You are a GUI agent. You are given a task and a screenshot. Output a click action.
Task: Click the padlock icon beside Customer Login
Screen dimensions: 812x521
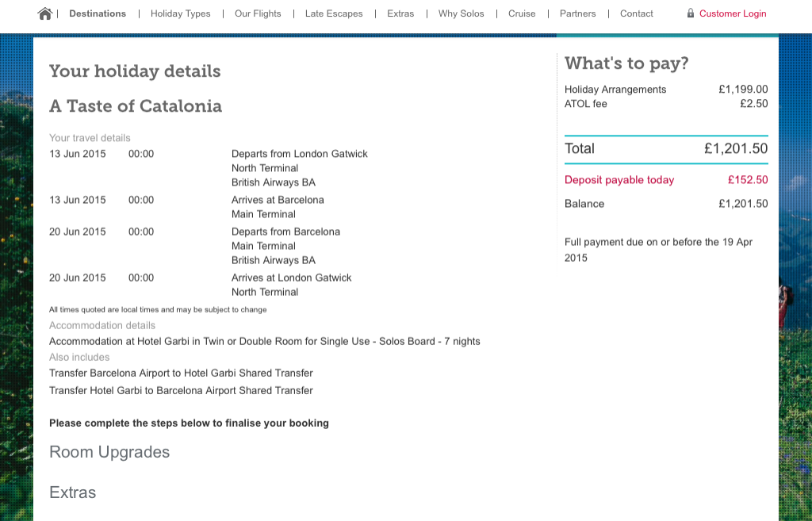691,13
